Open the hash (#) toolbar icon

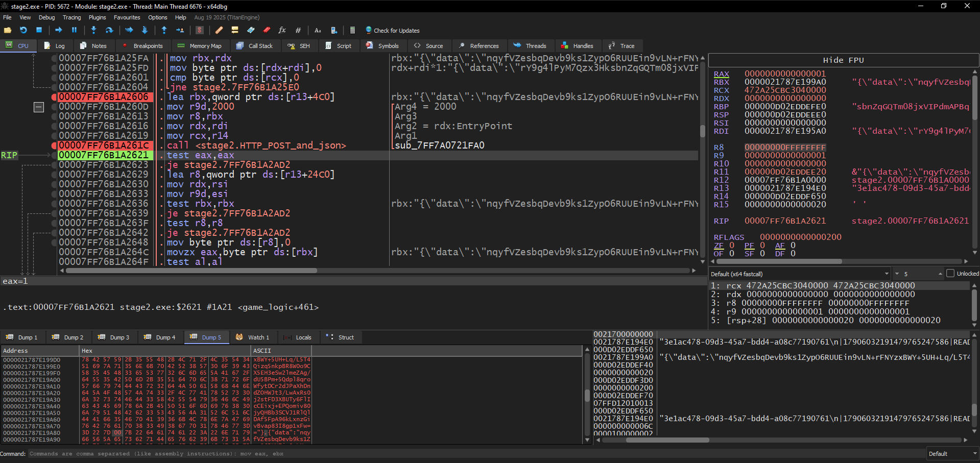[x=298, y=30]
